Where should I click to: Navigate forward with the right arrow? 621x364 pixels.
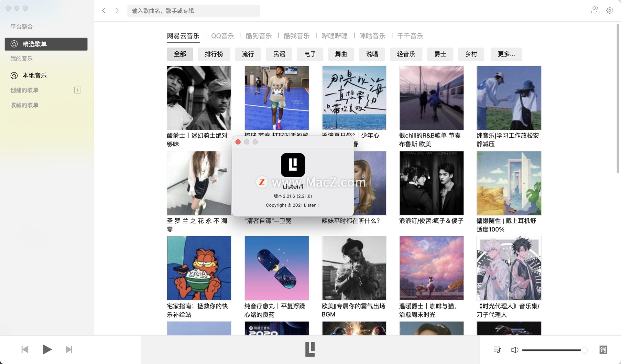pos(117,10)
